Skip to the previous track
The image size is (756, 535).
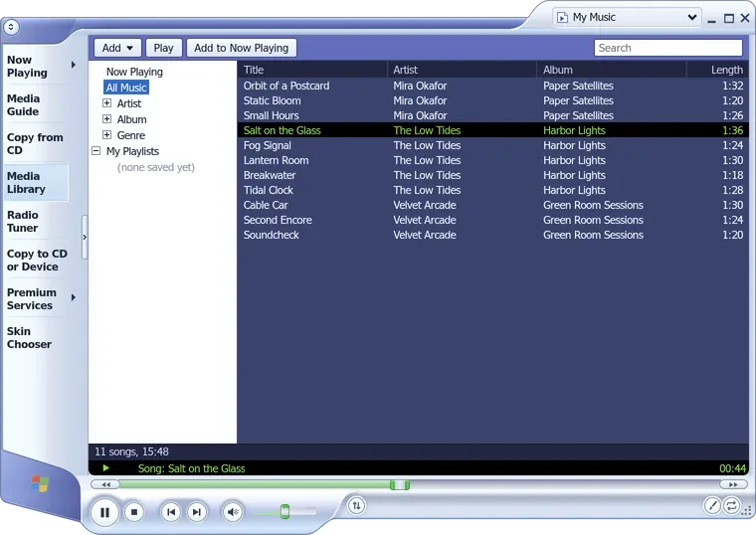click(171, 512)
